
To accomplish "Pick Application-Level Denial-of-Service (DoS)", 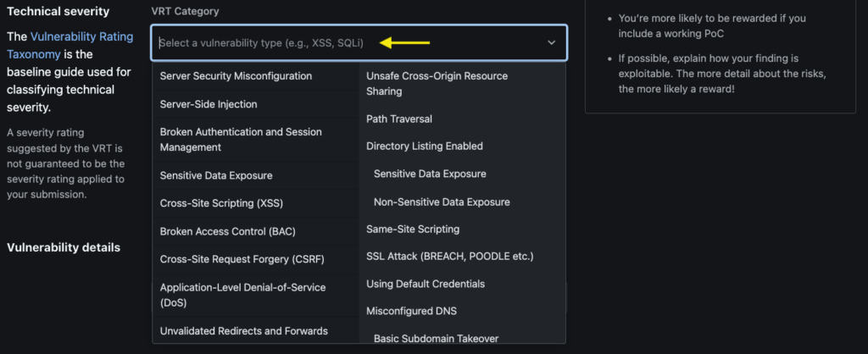I will pyautogui.click(x=242, y=295).
